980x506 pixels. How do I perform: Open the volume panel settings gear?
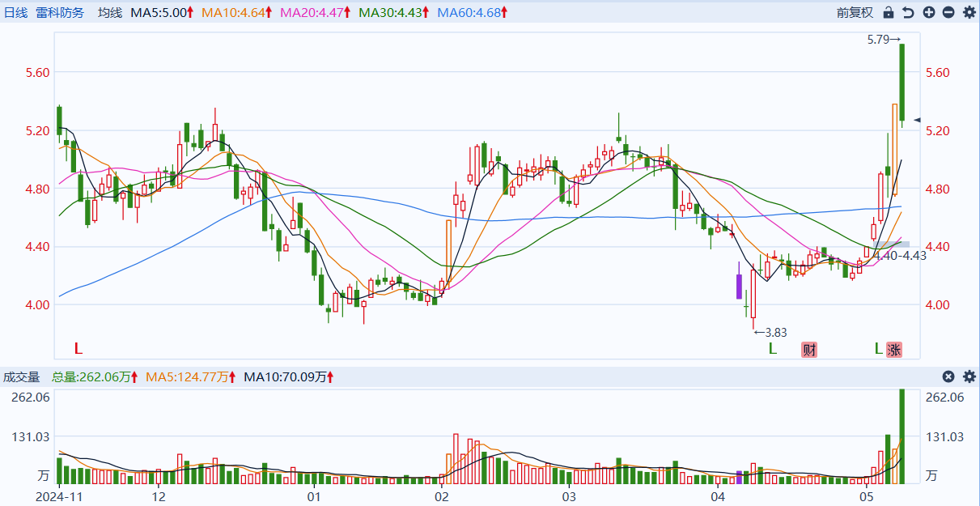click(x=969, y=376)
